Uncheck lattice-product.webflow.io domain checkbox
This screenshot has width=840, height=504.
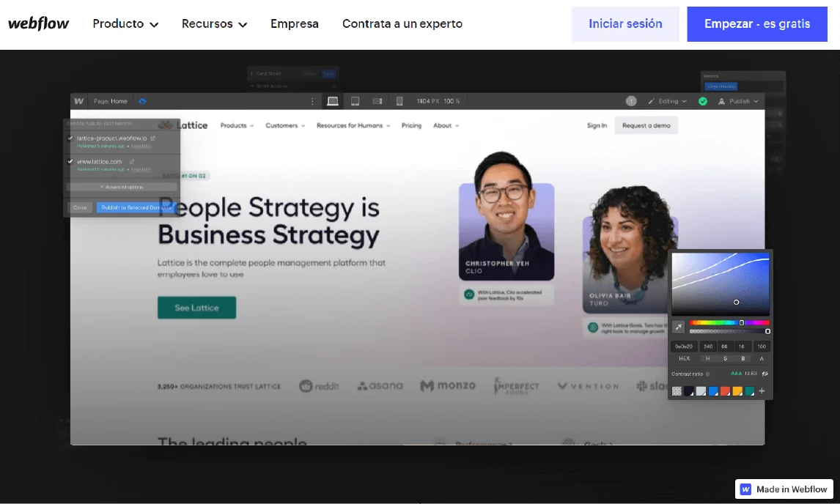(x=70, y=138)
